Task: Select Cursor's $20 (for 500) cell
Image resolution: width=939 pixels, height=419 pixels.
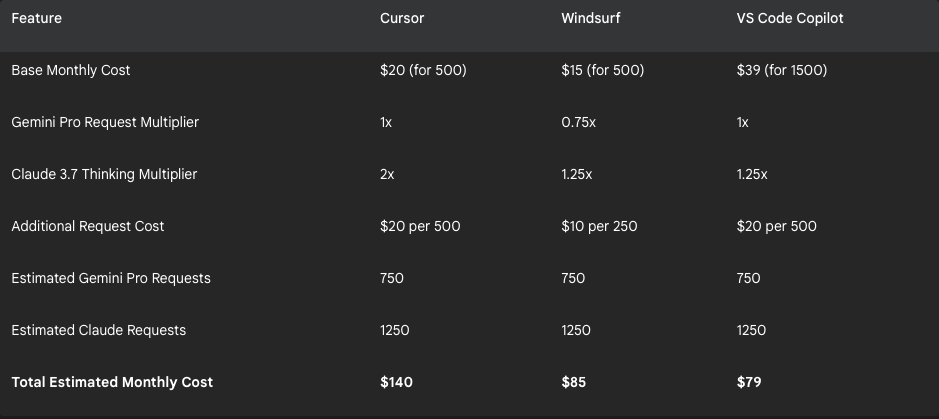Action: tap(423, 70)
